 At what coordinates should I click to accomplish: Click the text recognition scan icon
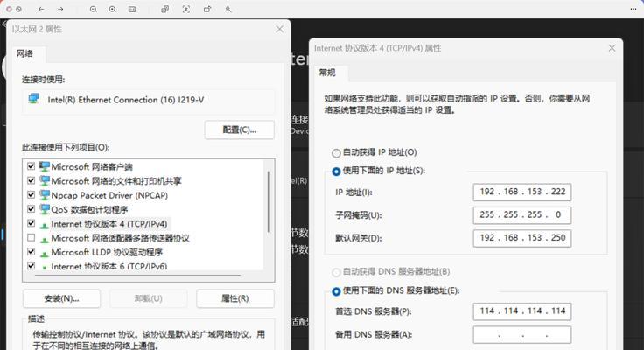point(186,9)
